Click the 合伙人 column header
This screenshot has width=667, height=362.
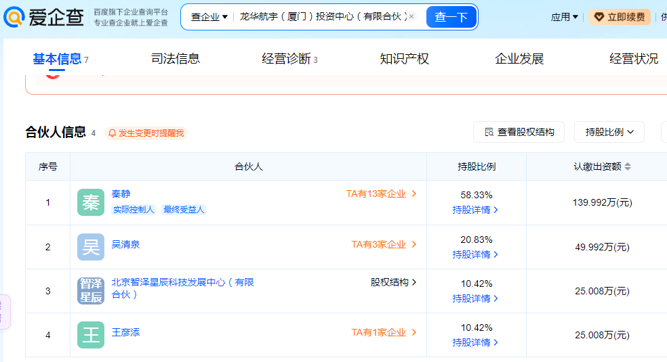point(249,167)
